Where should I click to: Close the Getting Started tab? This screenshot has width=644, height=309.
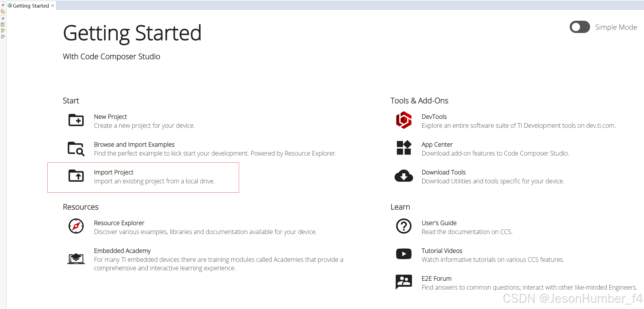tap(53, 6)
